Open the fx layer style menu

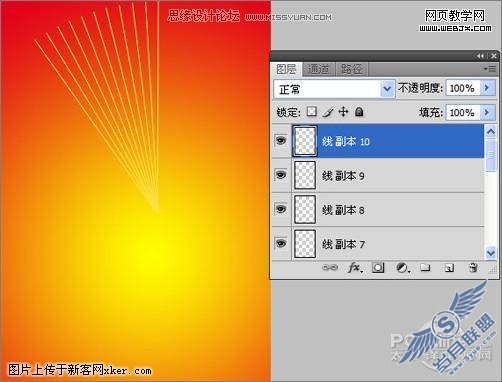355,268
